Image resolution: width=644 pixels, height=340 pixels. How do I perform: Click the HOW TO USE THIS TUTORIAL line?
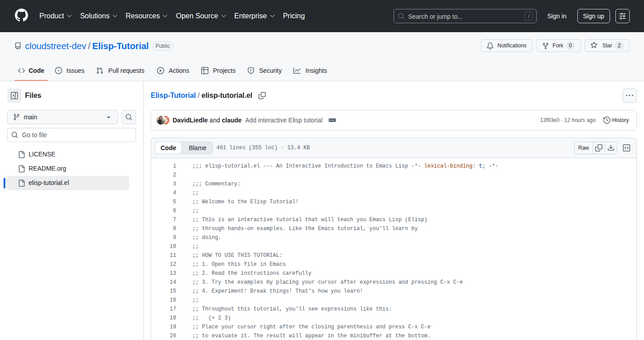(x=237, y=255)
